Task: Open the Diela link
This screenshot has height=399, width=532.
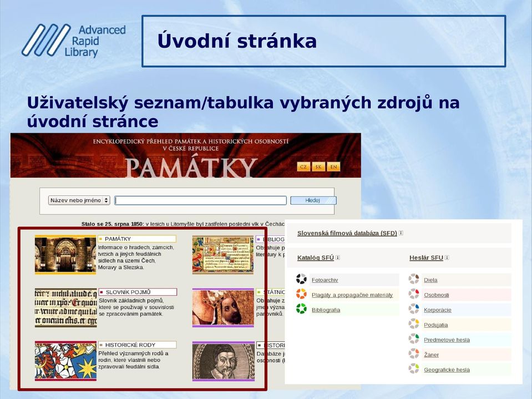Action: [430, 280]
